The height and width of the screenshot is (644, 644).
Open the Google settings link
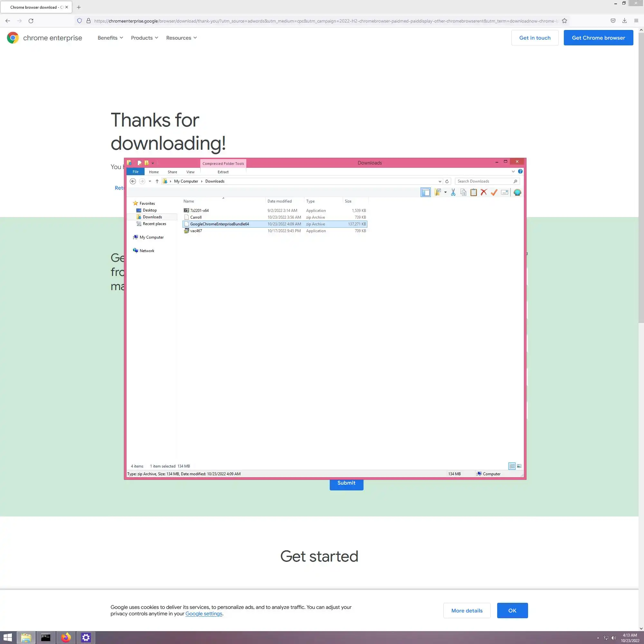pyautogui.click(x=204, y=614)
